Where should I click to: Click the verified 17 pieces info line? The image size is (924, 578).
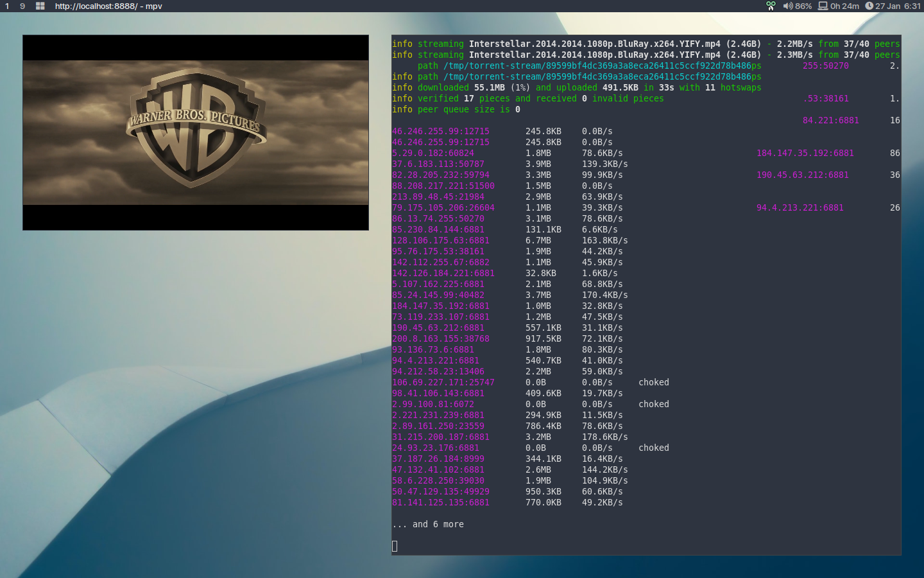(528, 98)
